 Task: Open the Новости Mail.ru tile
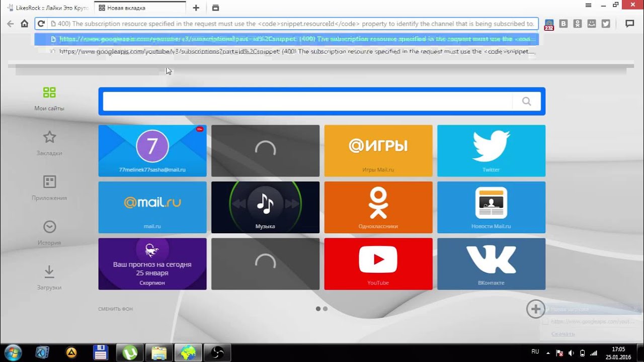[x=491, y=207]
